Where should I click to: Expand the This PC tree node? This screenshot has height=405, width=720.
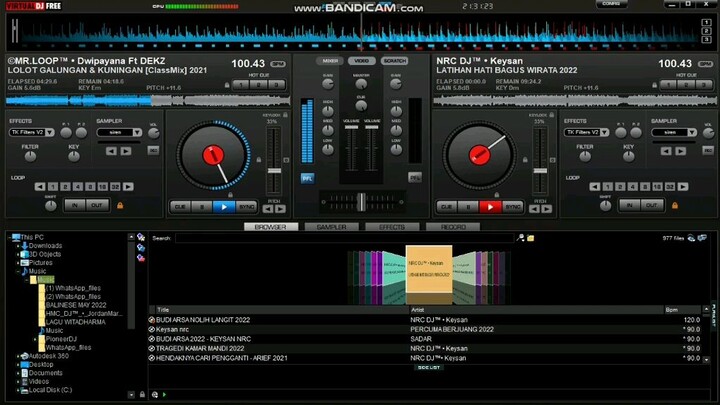(x=9, y=237)
